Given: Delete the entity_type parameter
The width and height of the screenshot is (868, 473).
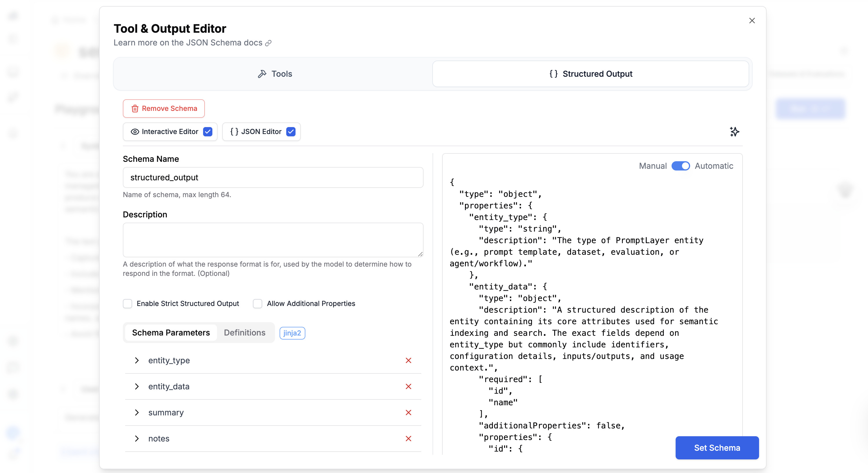Looking at the screenshot, I should pyautogui.click(x=409, y=361).
